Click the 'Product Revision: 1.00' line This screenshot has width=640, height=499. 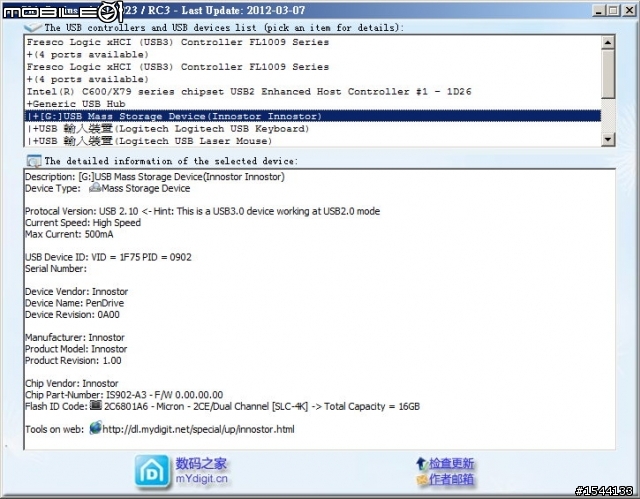point(73,361)
